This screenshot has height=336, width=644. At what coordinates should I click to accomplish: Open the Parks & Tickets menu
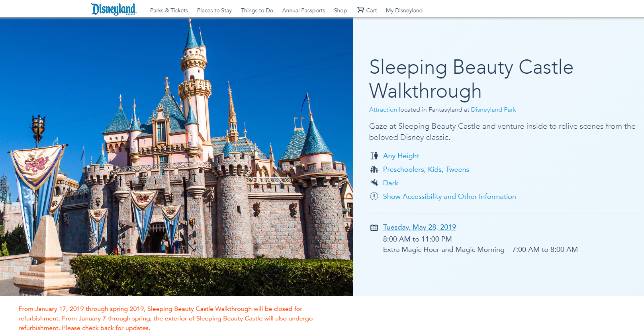point(169,10)
